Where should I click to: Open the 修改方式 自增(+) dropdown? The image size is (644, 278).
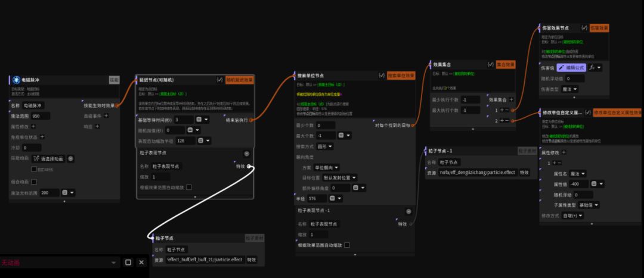572,215
